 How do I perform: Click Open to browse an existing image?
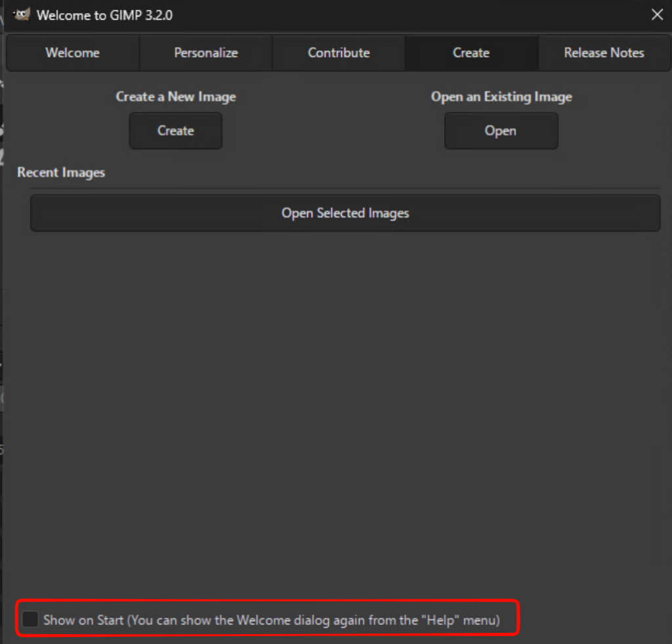(x=501, y=131)
